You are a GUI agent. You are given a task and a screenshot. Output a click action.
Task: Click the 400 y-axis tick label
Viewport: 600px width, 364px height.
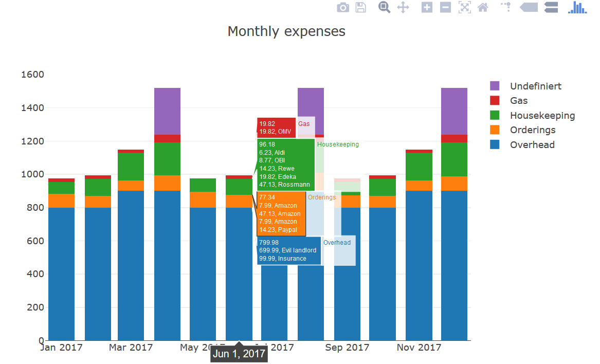35,274
